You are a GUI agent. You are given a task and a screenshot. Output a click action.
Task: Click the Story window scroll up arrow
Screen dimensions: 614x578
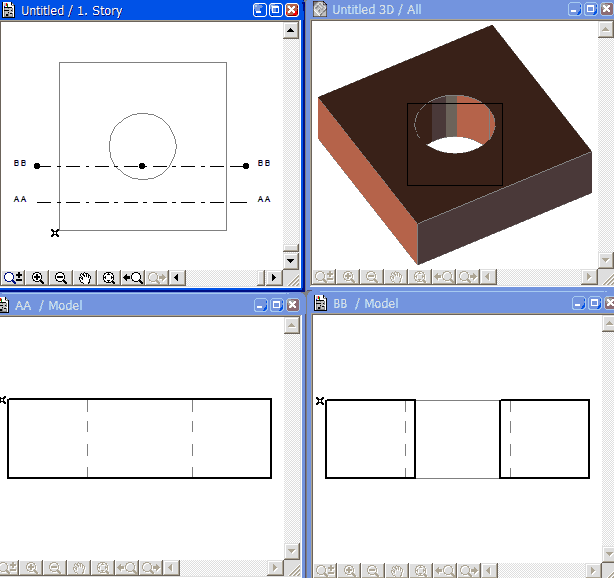click(x=291, y=31)
